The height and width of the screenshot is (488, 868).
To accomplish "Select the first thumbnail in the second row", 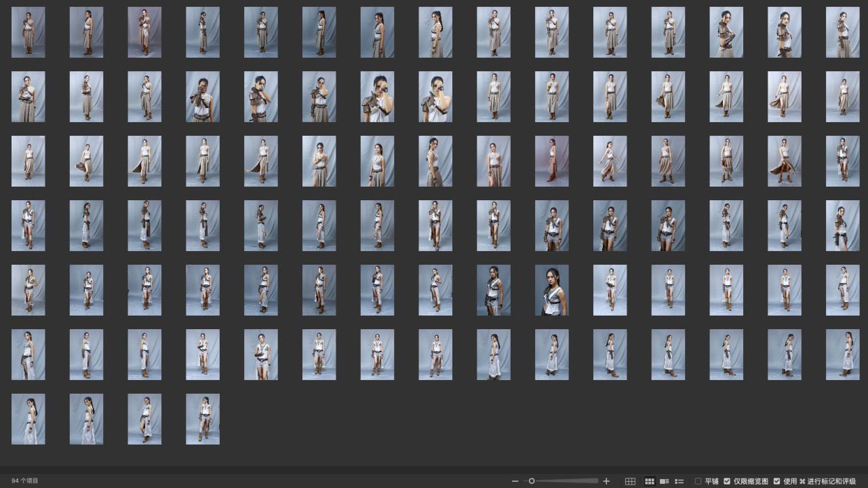I will [x=28, y=96].
